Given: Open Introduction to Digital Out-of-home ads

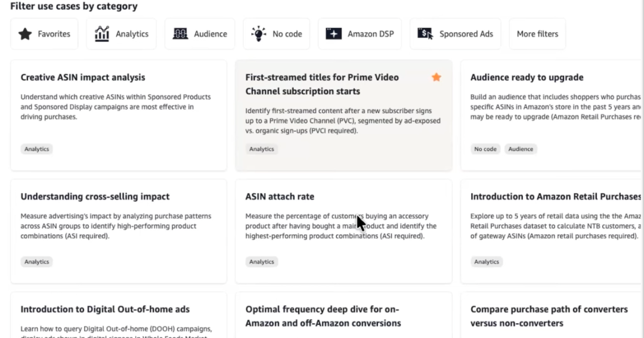Looking at the screenshot, I should [x=105, y=309].
